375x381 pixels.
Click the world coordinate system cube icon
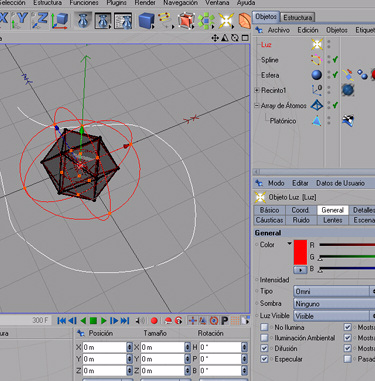60,20
